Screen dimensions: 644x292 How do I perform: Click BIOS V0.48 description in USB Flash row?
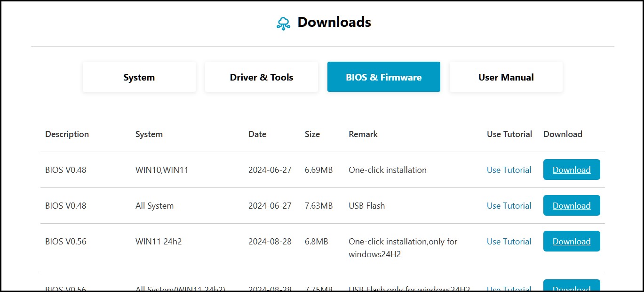coord(66,206)
